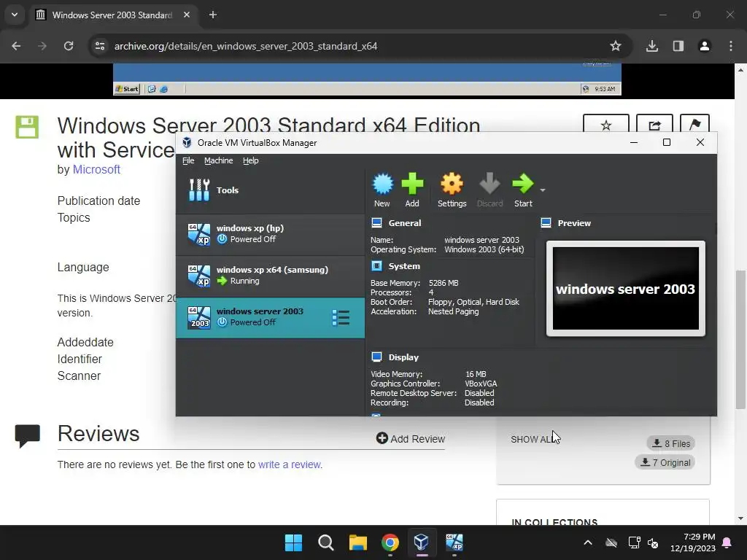Click archive.org flag button
Screen dimensions: 747x560
[x=694, y=125]
